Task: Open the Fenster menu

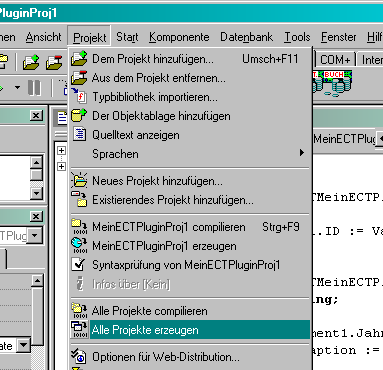Action: pyautogui.click(x=338, y=37)
